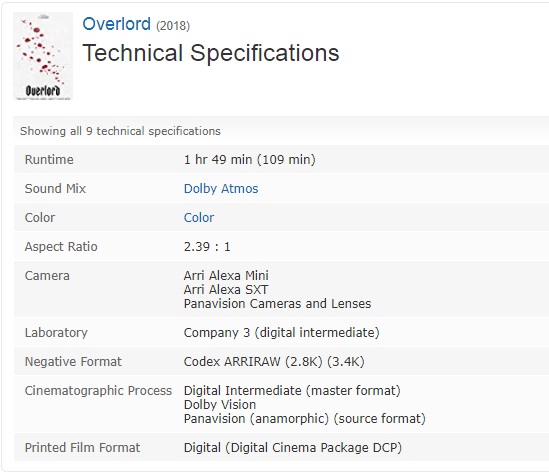Click the 1 hr 49 min runtime value
This screenshot has width=549, height=472.
pos(250,160)
